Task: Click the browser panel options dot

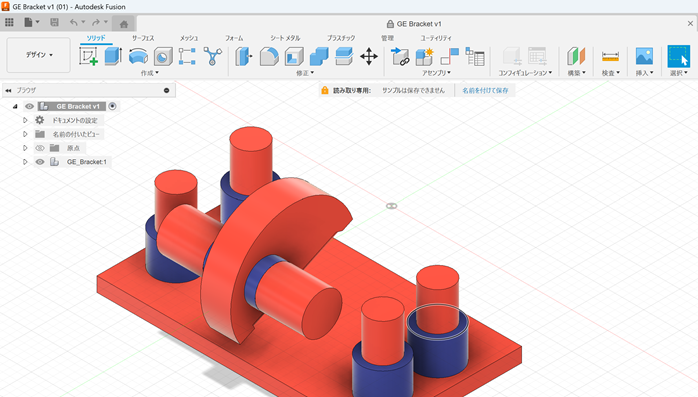Action: point(166,90)
